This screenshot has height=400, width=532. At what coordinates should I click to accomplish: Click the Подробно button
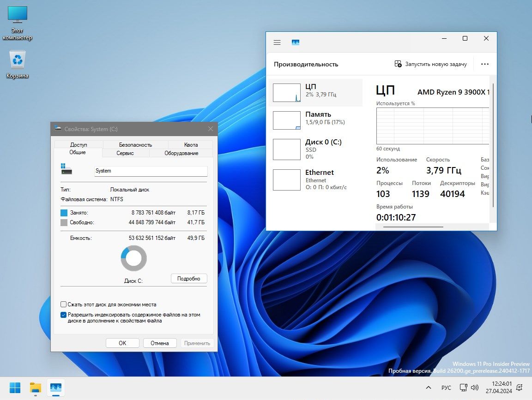point(188,279)
